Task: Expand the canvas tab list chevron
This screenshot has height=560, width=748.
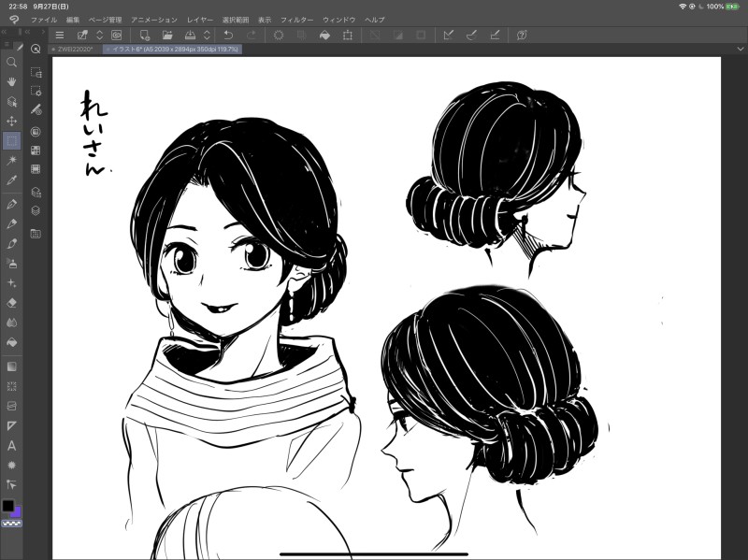Action: point(741,49)
